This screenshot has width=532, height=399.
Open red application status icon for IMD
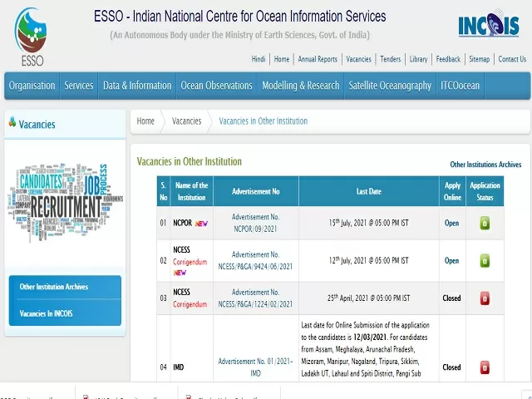click(485, 367)
